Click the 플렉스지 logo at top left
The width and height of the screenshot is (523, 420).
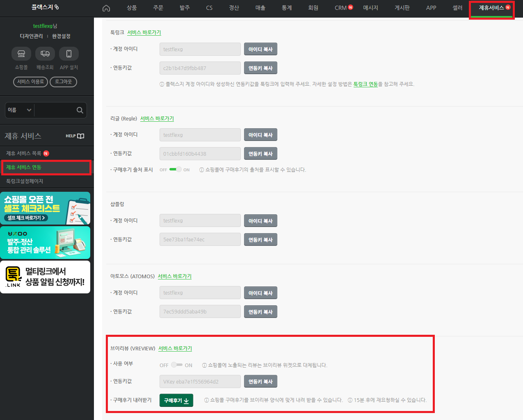tap(45, 7)
